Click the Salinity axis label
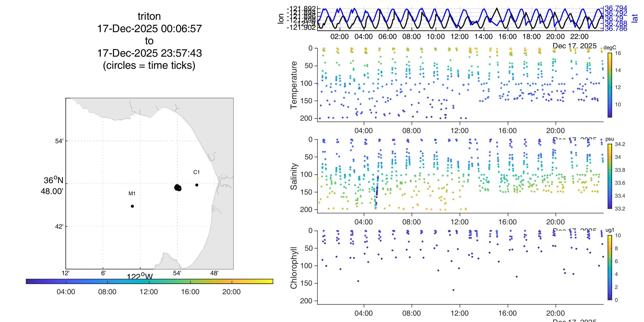The height and width of the screenshot is (322, 644). [x=294, y=176]
